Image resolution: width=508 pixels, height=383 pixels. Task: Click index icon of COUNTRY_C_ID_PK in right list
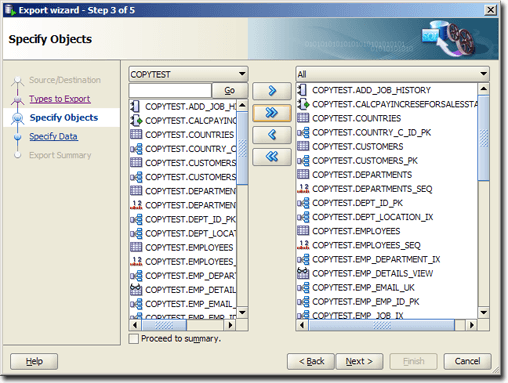(303, 132)
